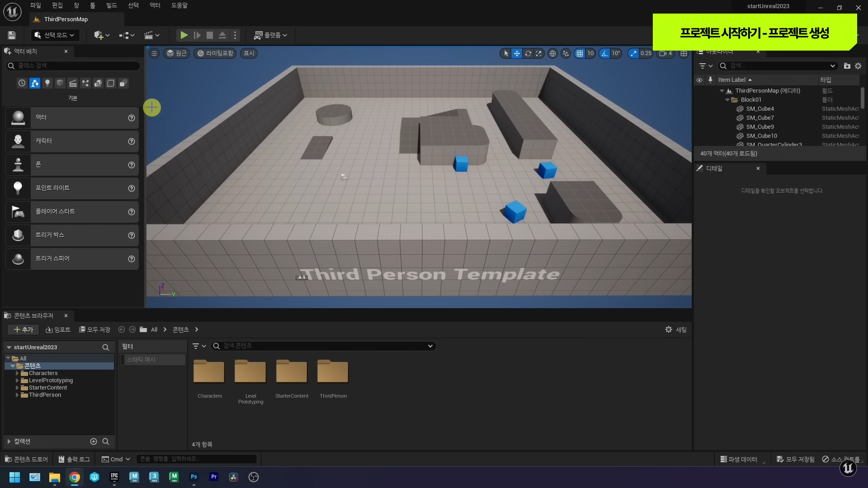Viewport: 868px width, 488px height.
Task: Select the rotate transform tool
Action: coord(528,53)
